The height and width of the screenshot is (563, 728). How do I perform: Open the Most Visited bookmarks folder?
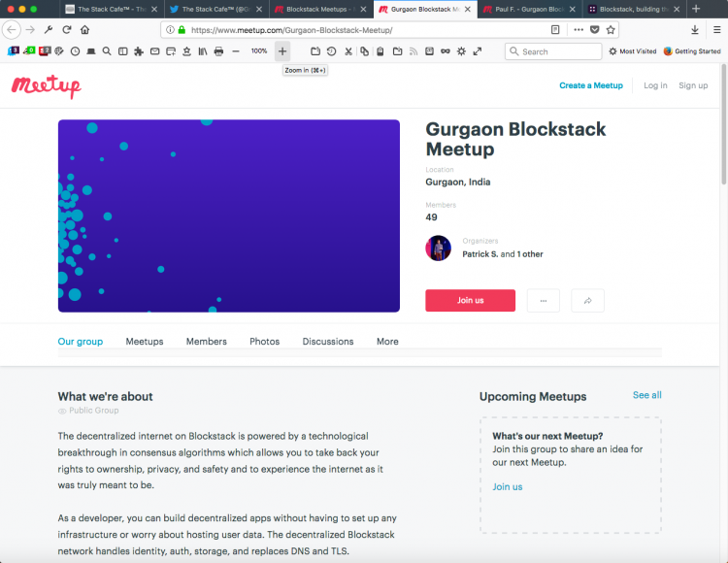[x=632, y=51]
